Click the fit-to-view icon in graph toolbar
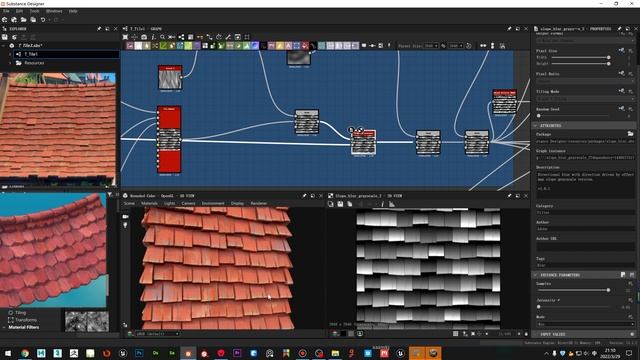Screen dimensions: 640x360 [125, 37]
